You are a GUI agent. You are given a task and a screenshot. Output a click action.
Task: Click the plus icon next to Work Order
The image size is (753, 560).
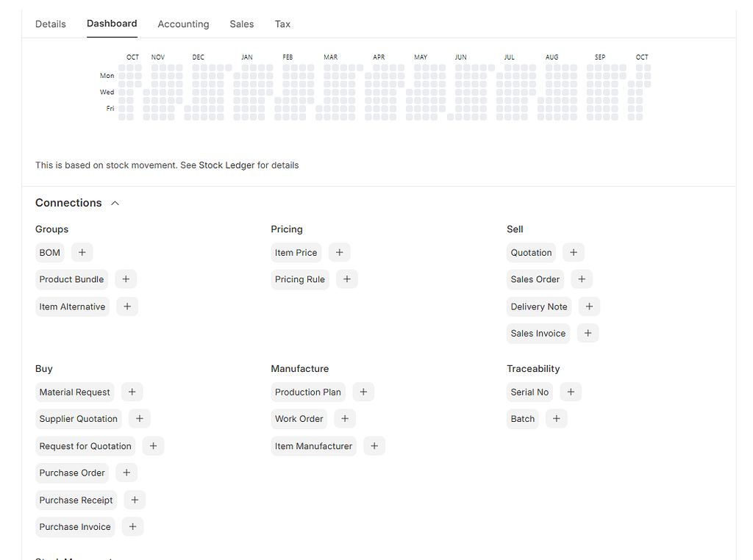point(344,418)
